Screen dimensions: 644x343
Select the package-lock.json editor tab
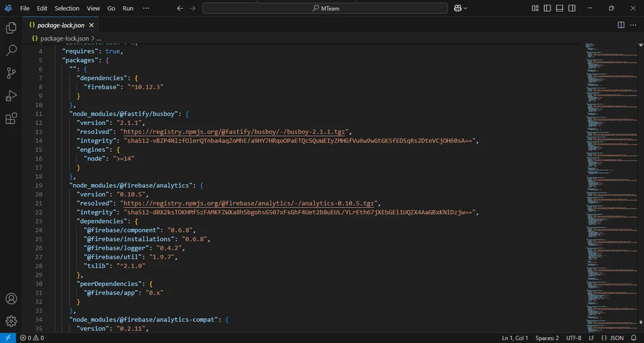pos(61,26)
